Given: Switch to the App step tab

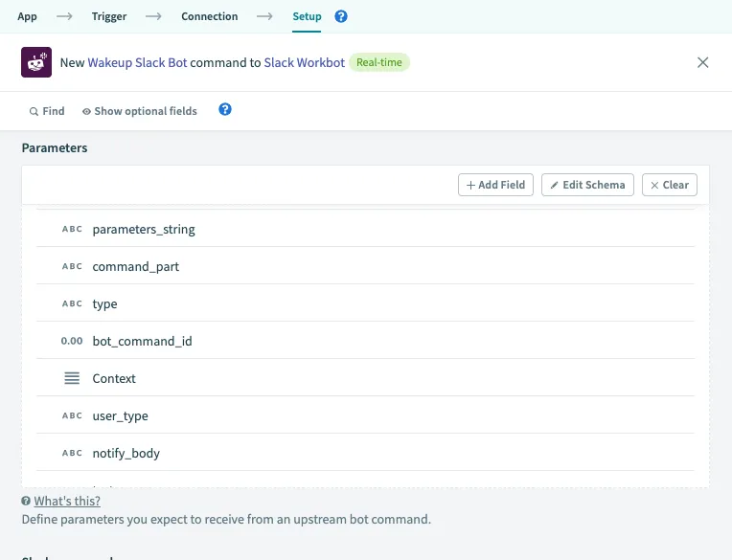Looking at the screenshot, I should coord(28,16).
